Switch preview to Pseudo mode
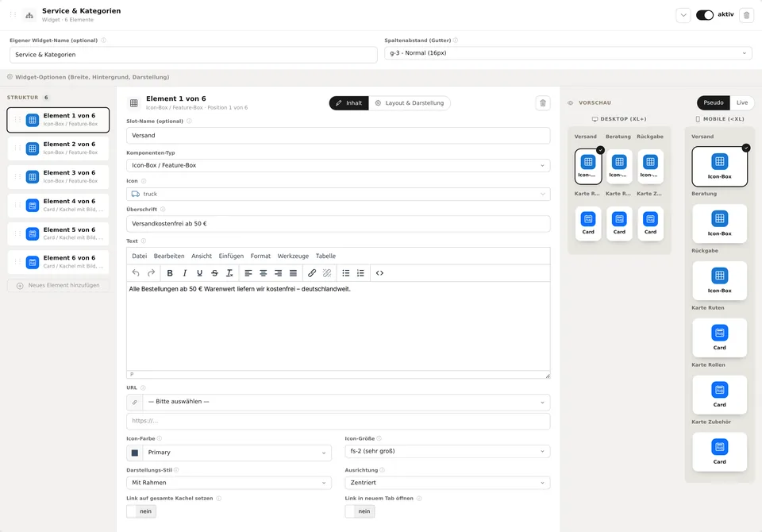Screen dimensions: 762x532 coord(714,102)
